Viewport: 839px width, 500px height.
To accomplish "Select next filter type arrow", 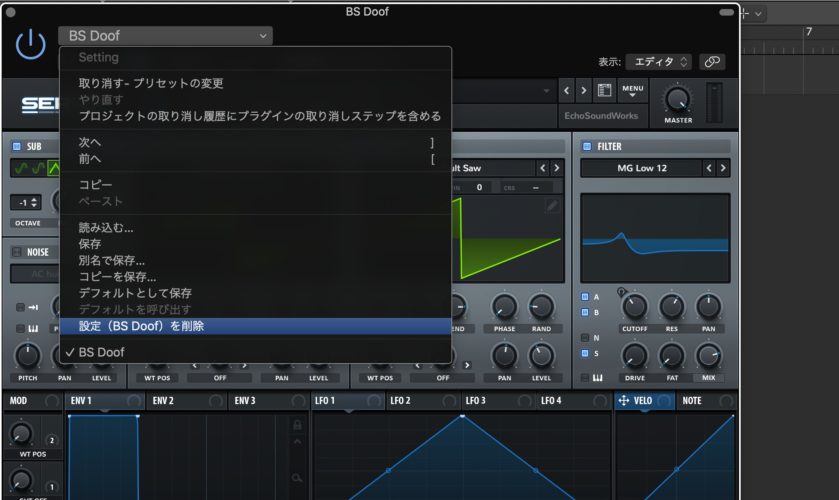I will pyautogui.click(x=726, y=169).
